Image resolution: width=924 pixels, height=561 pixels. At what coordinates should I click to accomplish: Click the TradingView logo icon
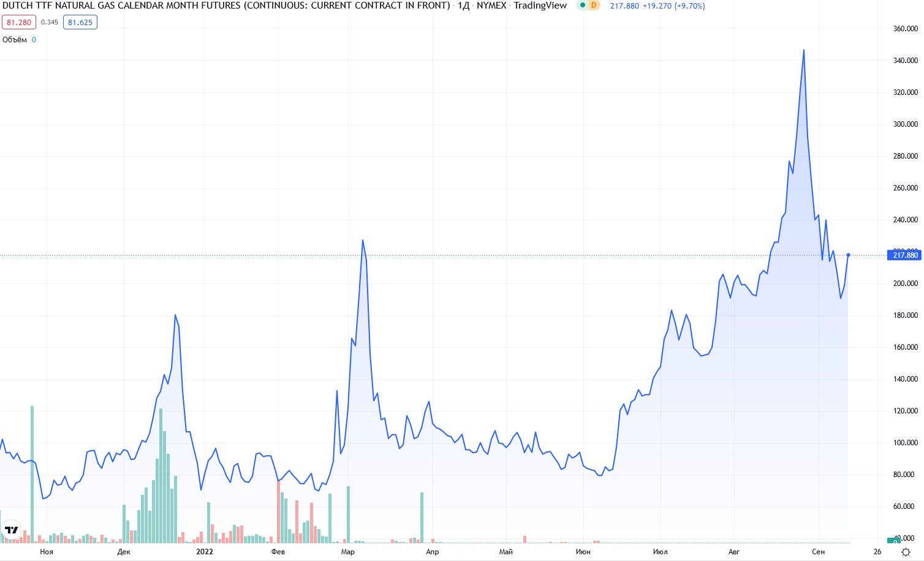coord(11,530)
